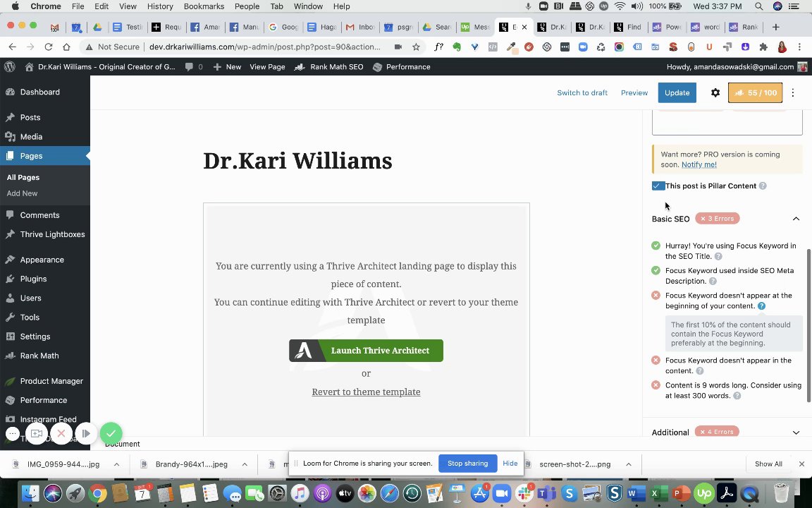Expand Brandy jpeg download options chevron
Viewport: 812px width, 508px height.
click(x=245, y=464)
